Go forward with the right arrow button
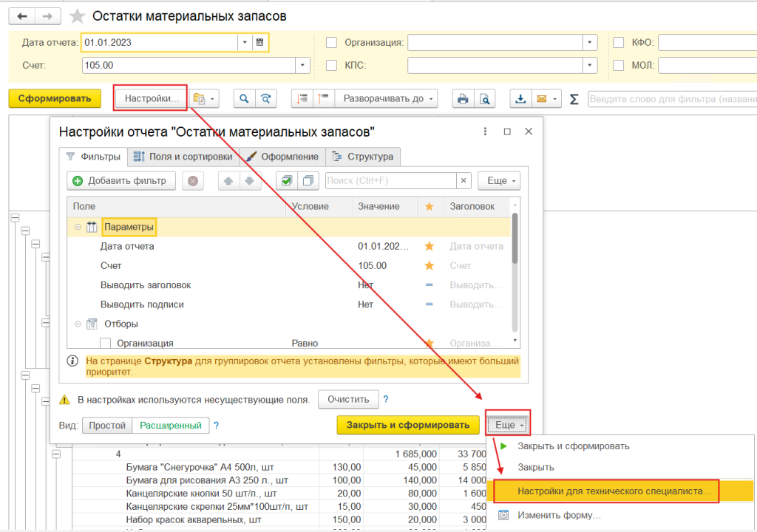 [47, 16]
